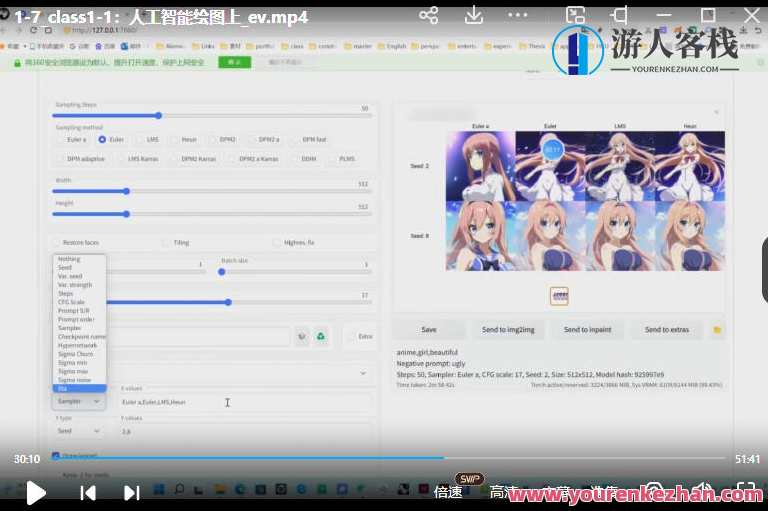768x511 pixels.
Task: Open the output folder icon
Action: pos(717,329)
